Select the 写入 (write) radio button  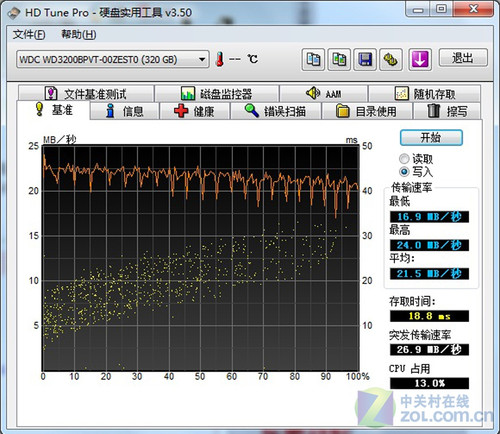[404, 172]
